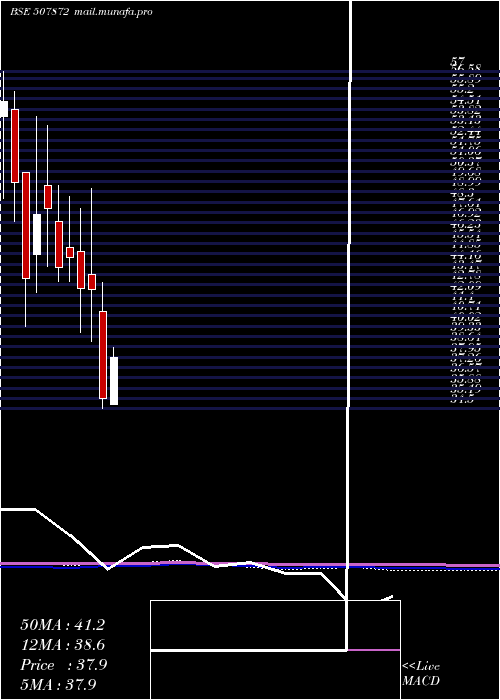Click the "5MA : 37.9" readout
This screenshot has width=500, height=700.
tap(58, 684)
